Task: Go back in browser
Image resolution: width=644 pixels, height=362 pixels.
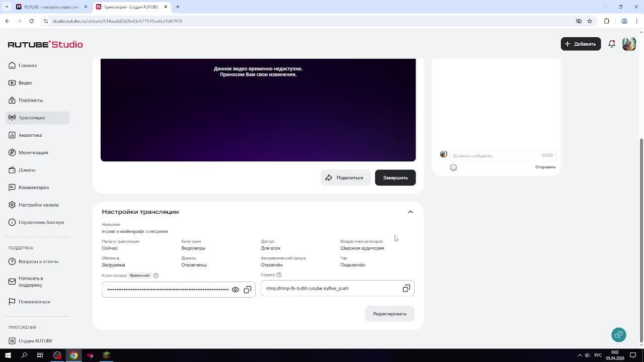Action: tap(7, 21)
